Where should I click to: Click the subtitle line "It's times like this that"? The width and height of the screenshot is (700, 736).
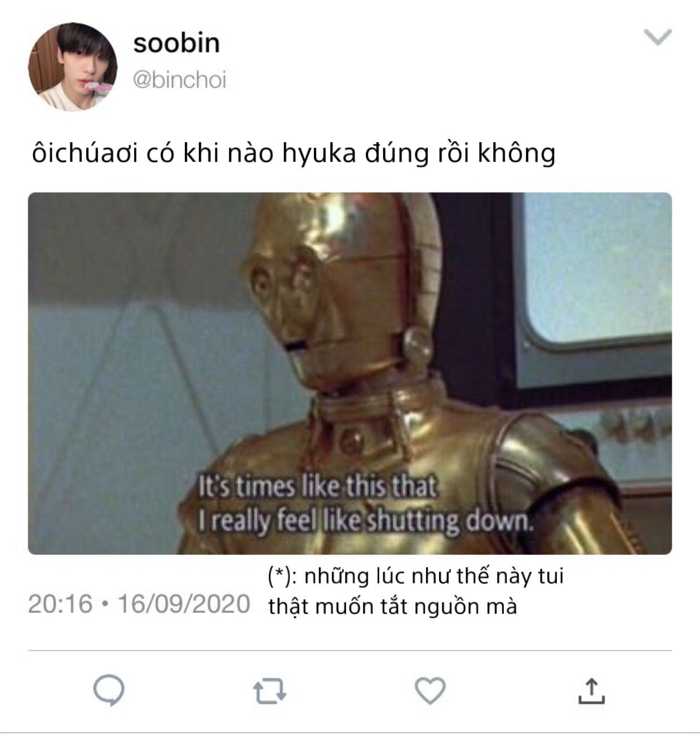(318, 488)
